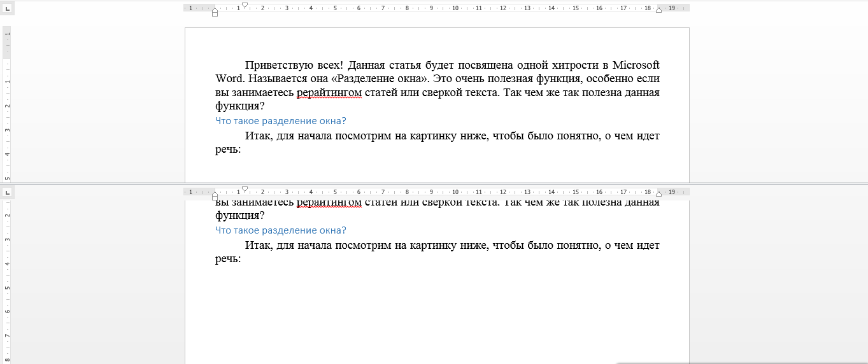Click the vertical ruler of the top pane

click(x=8, y=104)
